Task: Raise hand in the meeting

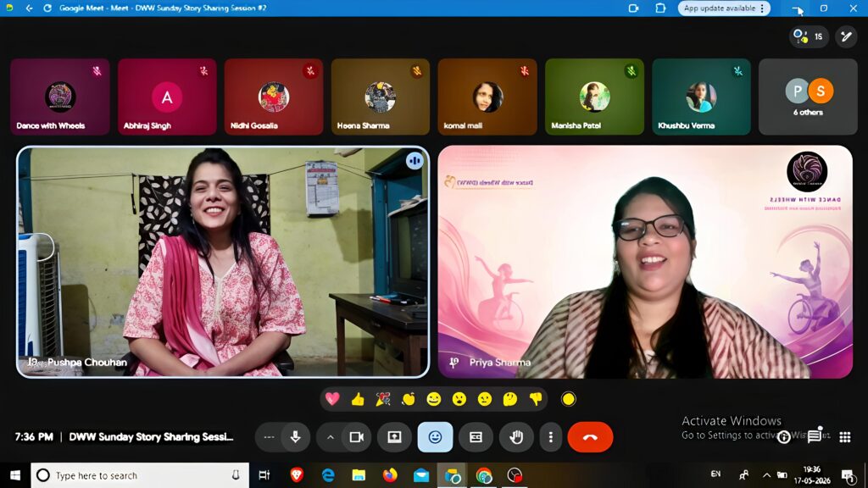Action: [x=516, y=437]
